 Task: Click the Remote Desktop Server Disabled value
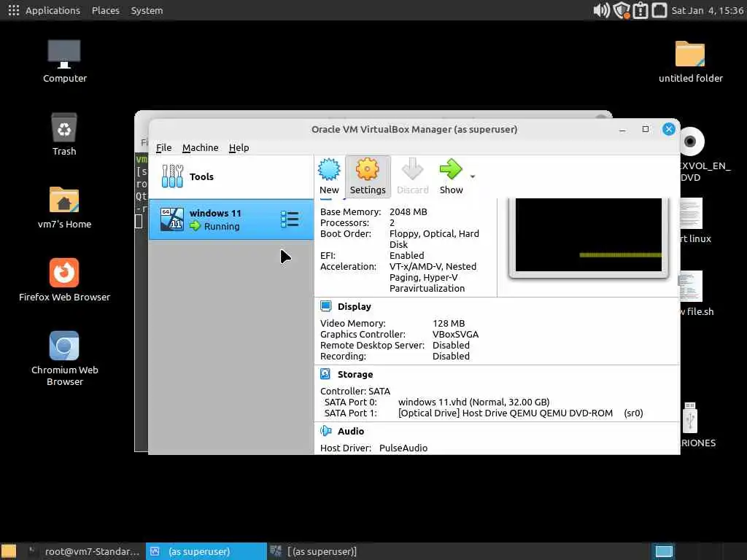click(x=451, y=345)
